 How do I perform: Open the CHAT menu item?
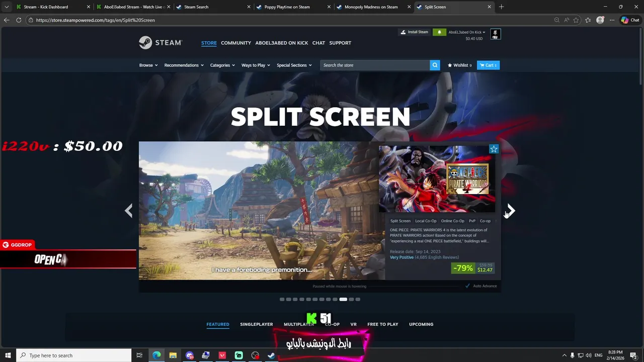[318, 43]
